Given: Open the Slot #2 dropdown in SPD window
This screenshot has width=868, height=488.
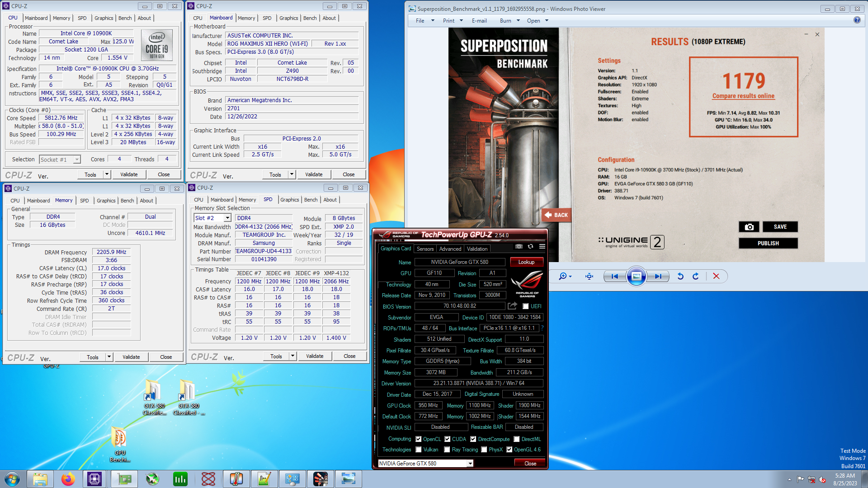Looking at the screenshot, I should pyautogui.click(x=227, y=218).
